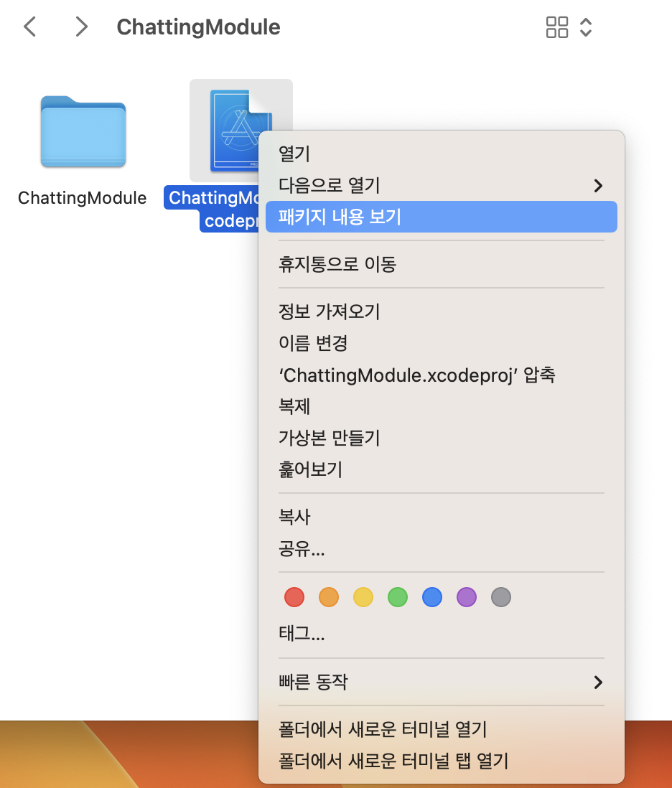Open the view mode up-down selector
The width and height of the screenshot is (672, 788).
586,27
